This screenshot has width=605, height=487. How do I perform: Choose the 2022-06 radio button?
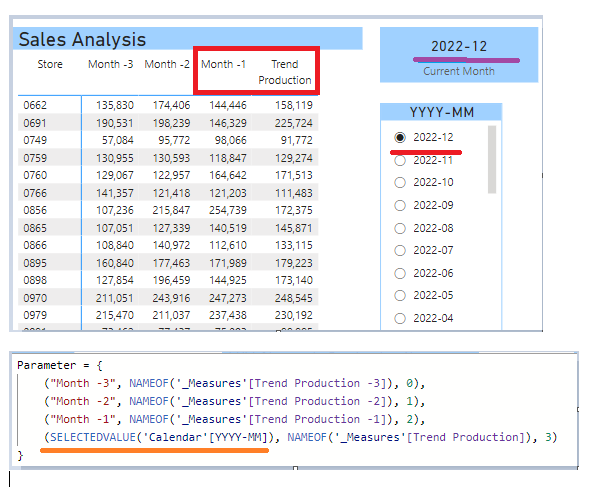coord(400,273)
